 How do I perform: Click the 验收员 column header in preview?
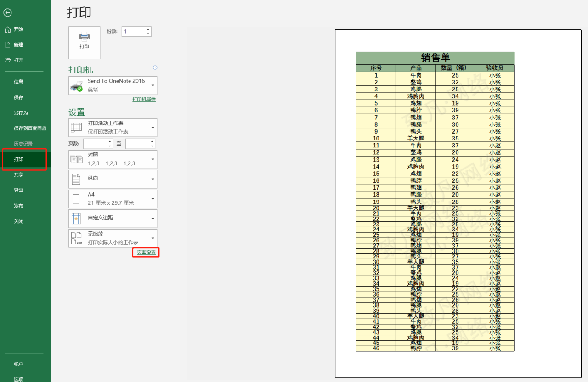pos(495,68)
